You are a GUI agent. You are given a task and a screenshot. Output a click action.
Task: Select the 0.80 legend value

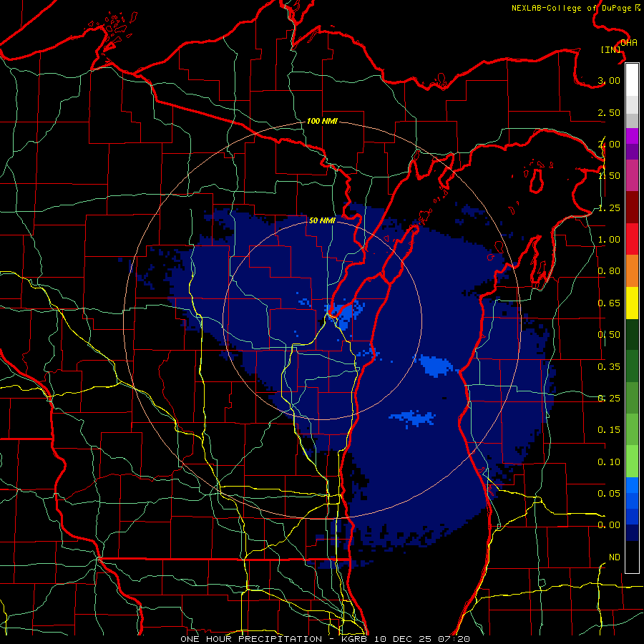[609, 271]
